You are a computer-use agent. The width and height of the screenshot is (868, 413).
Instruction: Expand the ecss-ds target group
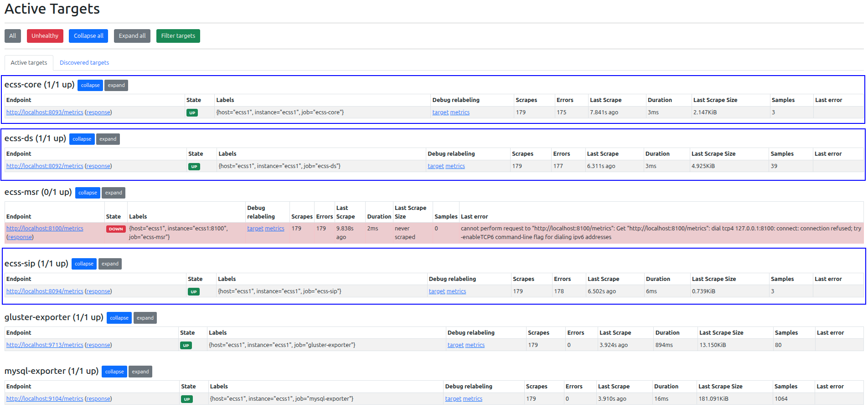(108, 139)
